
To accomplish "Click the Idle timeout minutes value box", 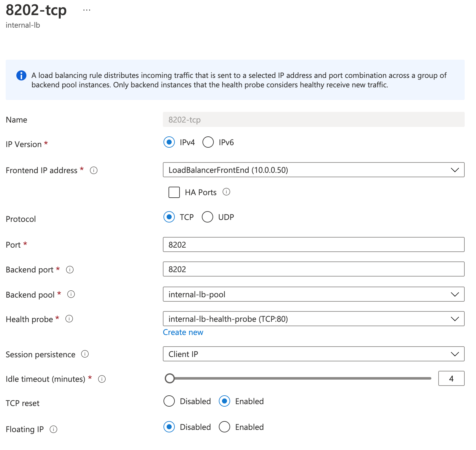I will coord(451,378).
